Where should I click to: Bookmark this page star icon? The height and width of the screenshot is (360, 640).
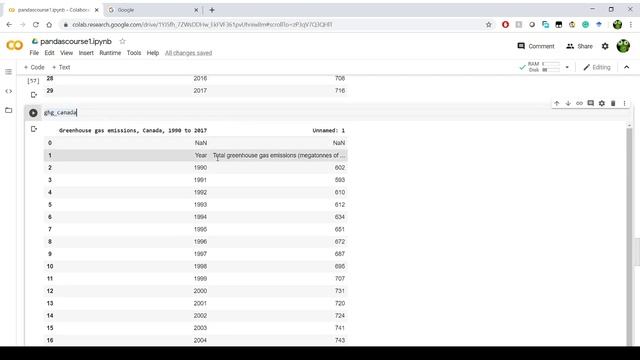[x=489, y=25]
